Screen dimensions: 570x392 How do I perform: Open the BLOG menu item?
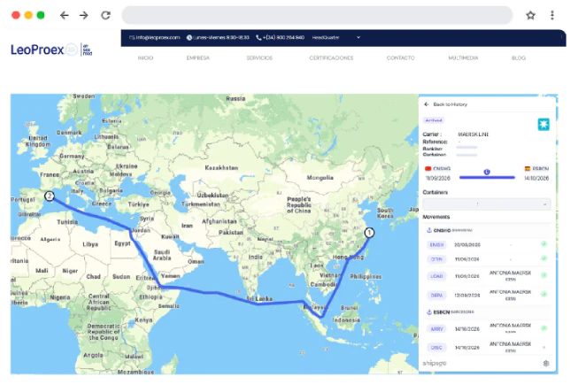[x=519, y=58]
